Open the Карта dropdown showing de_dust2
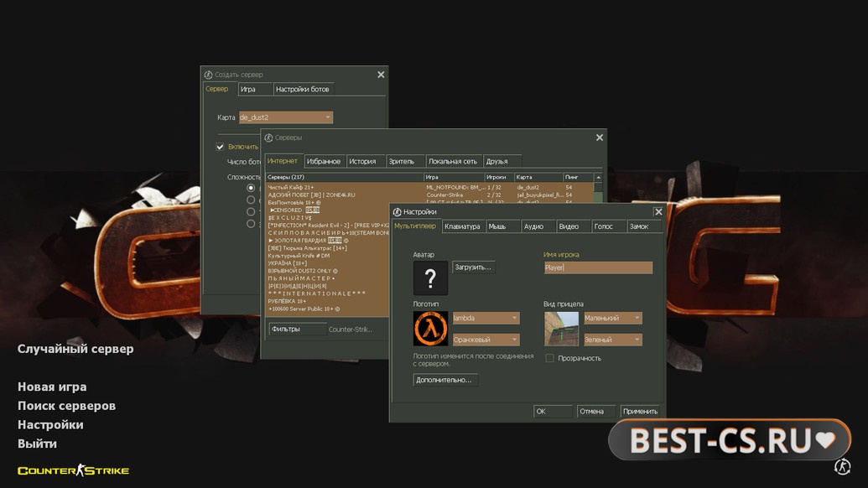This screenshot has width=868, height=488. coord(286,117)
